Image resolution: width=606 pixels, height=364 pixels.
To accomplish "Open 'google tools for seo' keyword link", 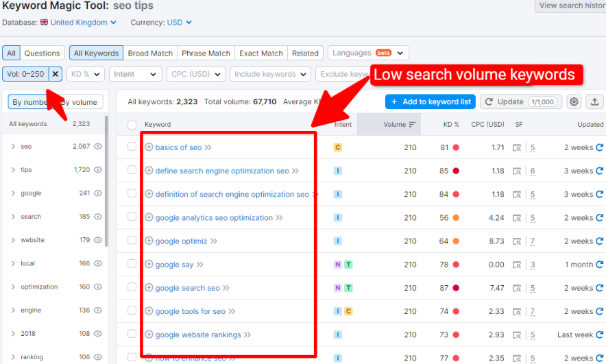I will tap(190, 311).
